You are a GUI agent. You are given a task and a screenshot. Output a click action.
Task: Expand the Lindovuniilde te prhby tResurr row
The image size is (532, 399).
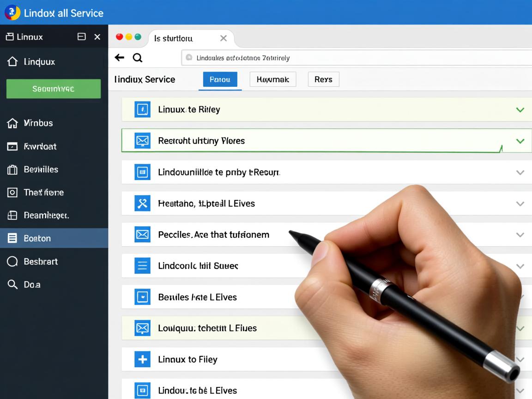(520, 172)
